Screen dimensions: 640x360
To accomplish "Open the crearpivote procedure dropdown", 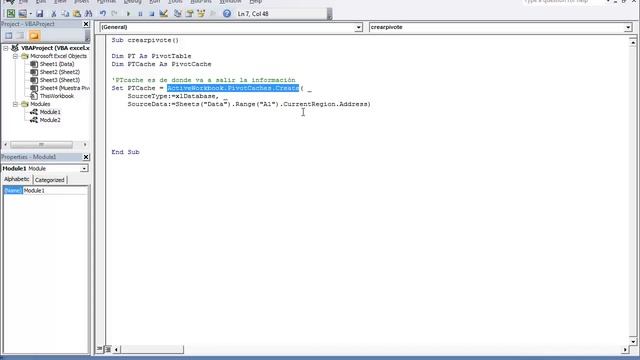I will pyautogui.click(x=628, y=27).
